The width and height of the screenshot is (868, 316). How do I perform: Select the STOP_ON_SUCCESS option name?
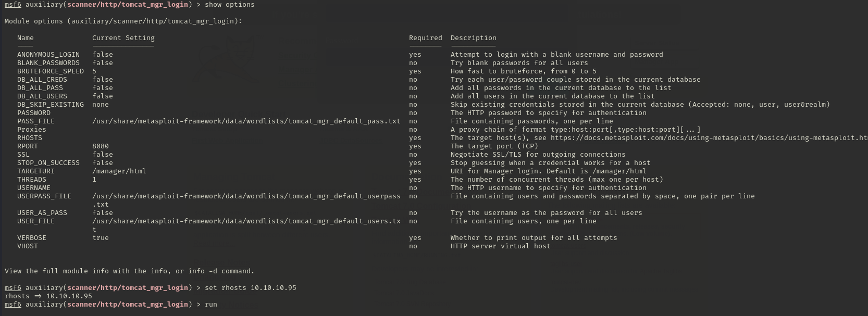pyautogui.click(x=48, y=163)
